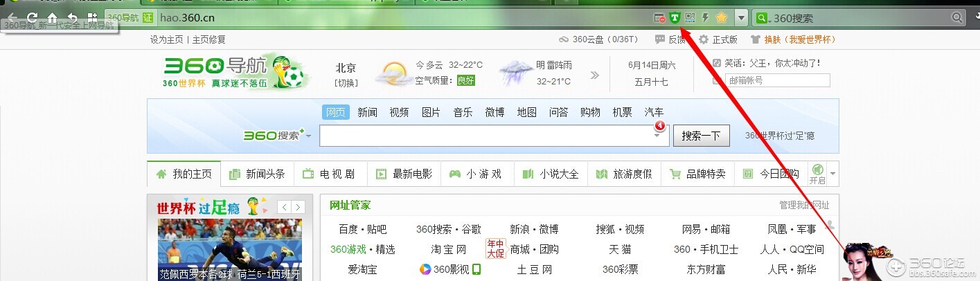Select the 问答 search tab

click(558, 112)
